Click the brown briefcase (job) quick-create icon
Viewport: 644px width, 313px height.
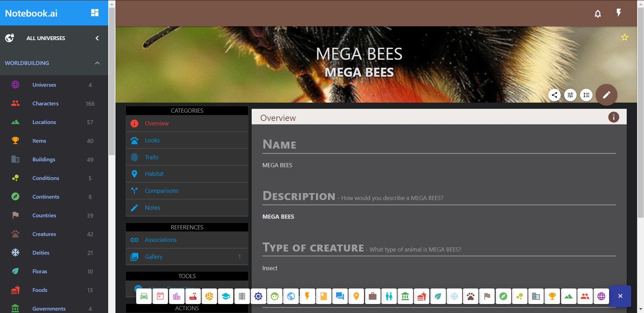click(x=373, y=296)
